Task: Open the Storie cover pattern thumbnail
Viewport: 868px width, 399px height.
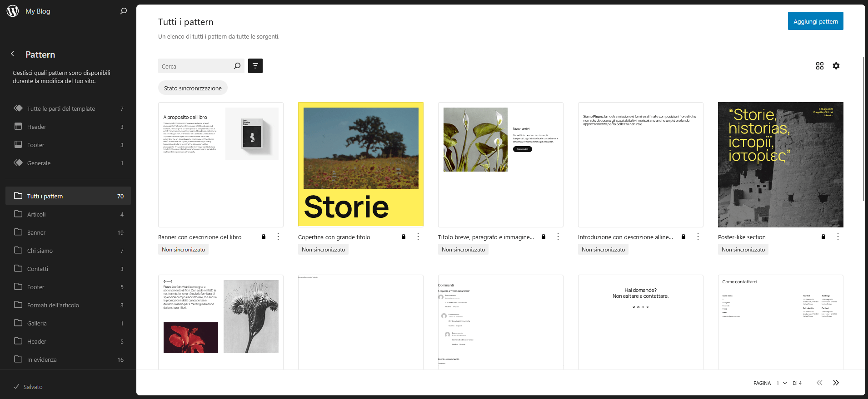Action: coord(361,165)
